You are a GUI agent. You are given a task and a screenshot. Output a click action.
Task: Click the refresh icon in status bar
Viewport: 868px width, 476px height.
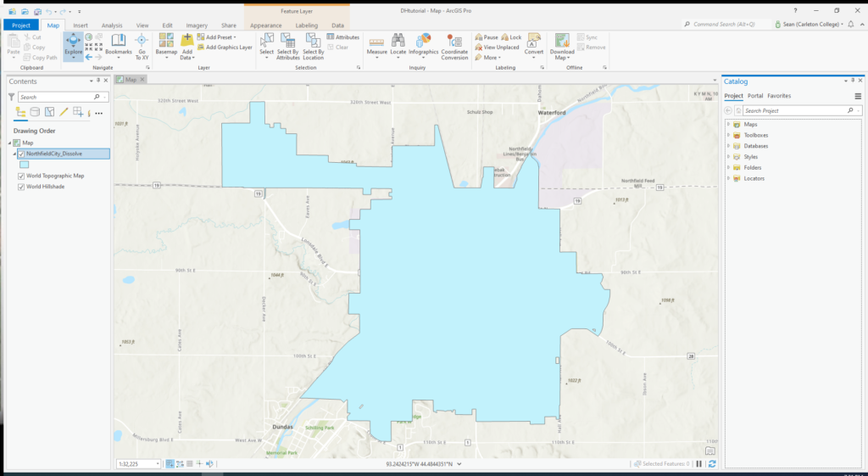pyautogui.click(x=712, y=464)
